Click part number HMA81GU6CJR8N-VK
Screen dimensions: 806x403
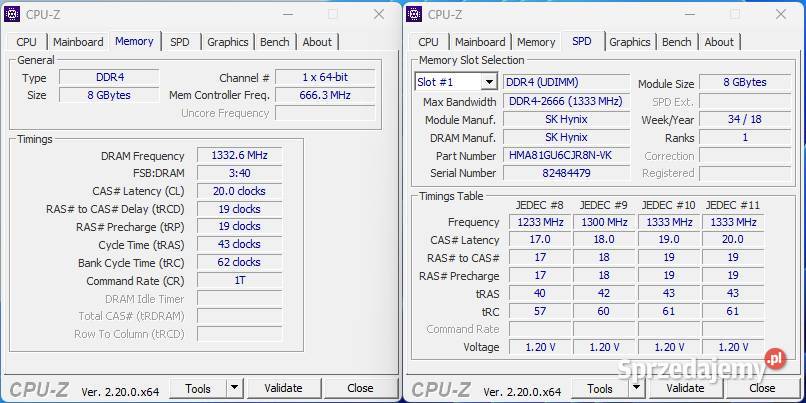(x=566, y=155)
